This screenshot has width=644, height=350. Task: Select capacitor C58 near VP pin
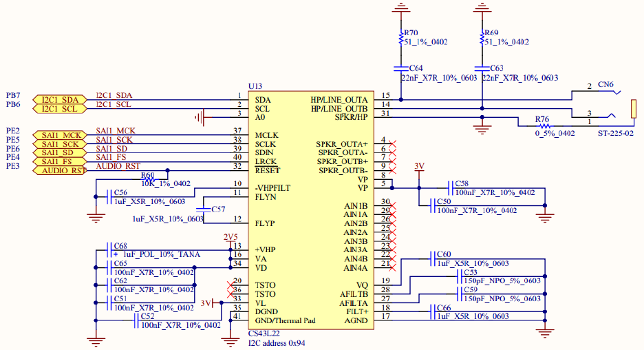(x=451, y=188)
